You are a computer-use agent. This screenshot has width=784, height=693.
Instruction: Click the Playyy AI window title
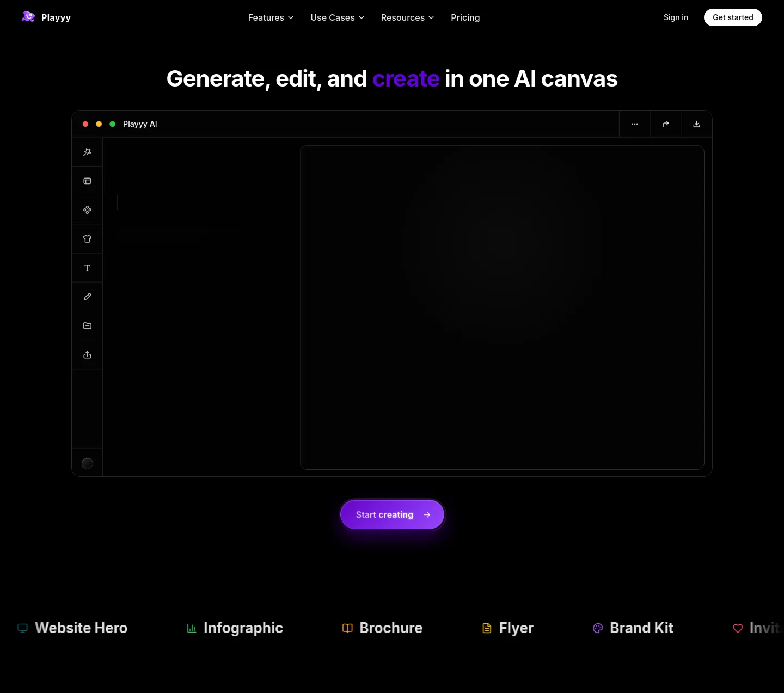tap(140, 124)
